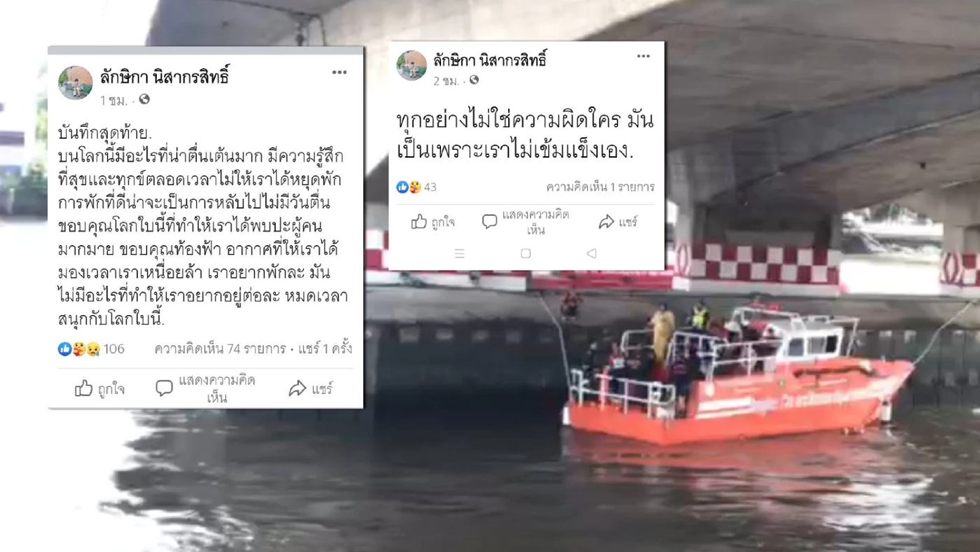Viewport: 980px width, 552px height.
Task: Tap the Android recent apps menu icon
Action: (x=459, y=254)
